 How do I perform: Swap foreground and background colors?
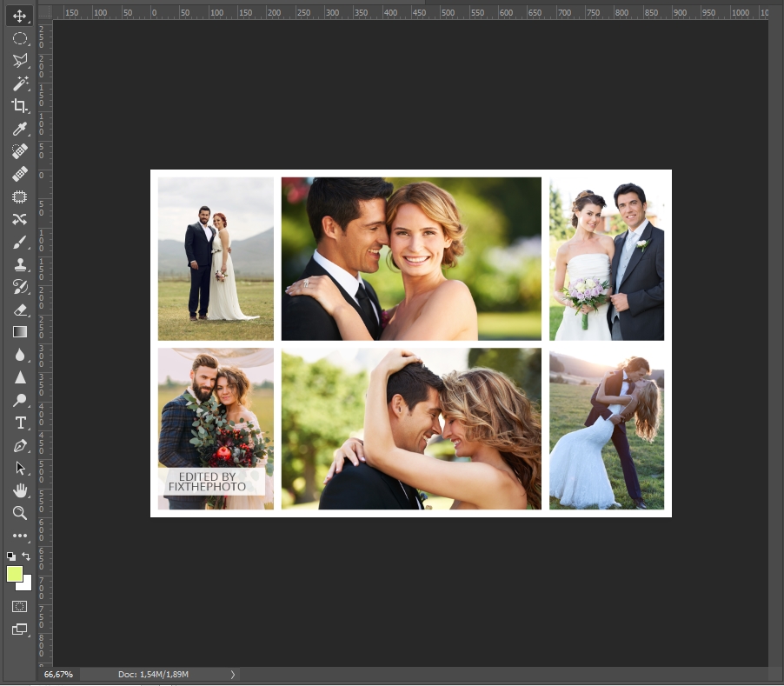tap(26, 556)
